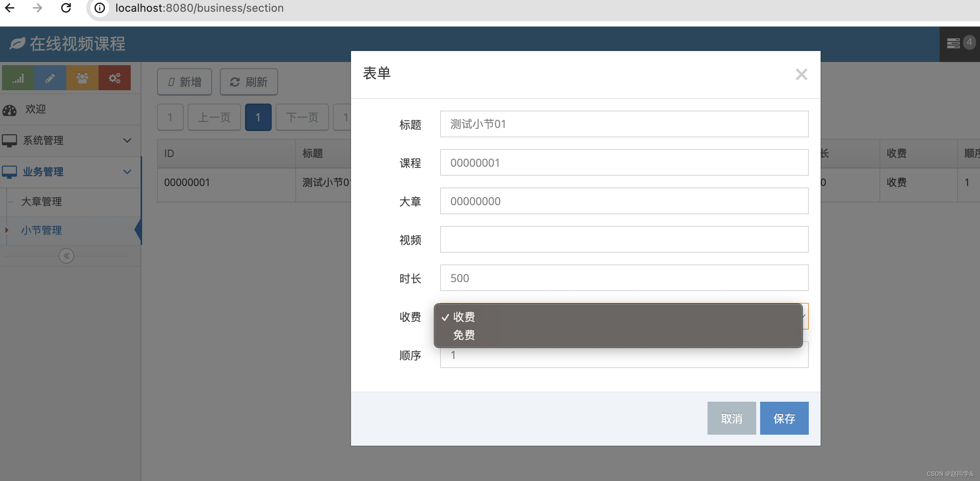Click the orange users group shortcut icon

pyautogui.click(x=82, y=78)
